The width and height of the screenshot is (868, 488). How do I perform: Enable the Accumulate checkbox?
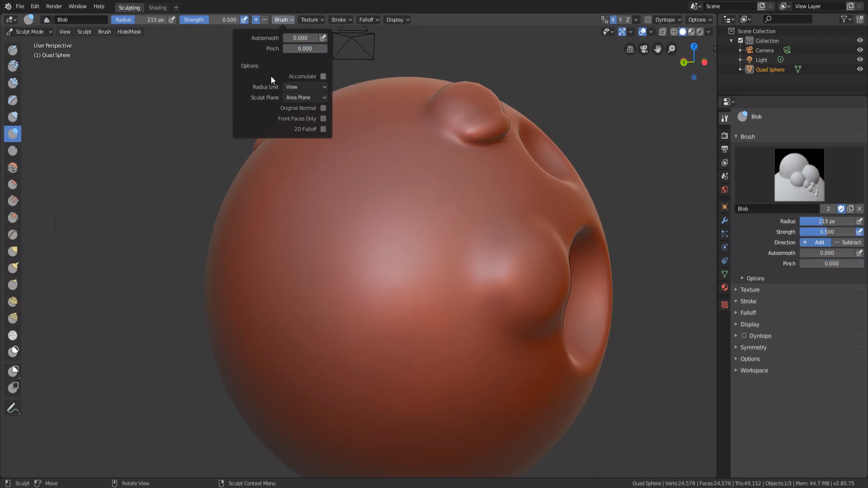[x=323, y=76]
